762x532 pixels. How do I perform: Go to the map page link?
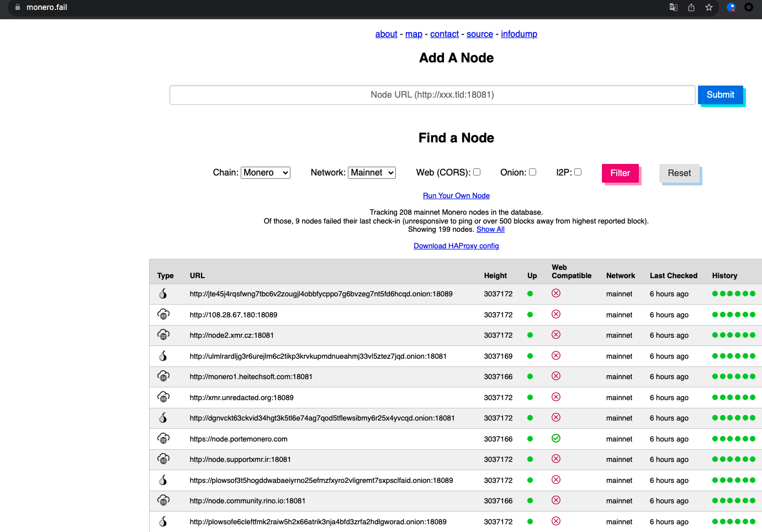coord(414,34)
